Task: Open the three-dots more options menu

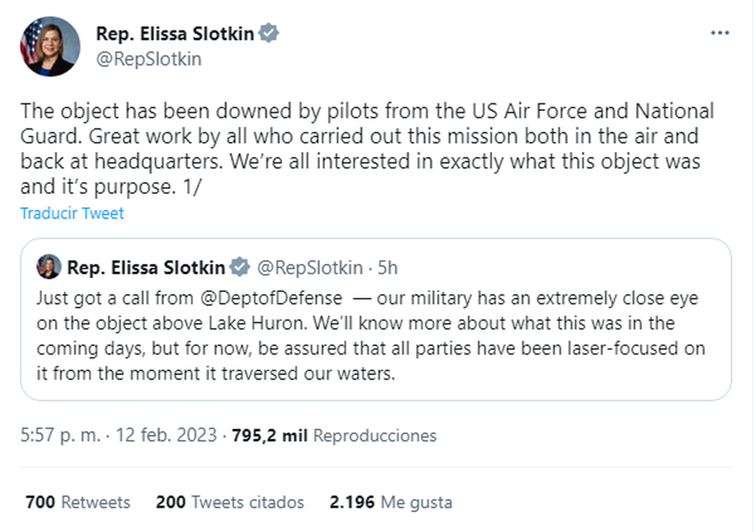Action: click(x=719, y=33)
